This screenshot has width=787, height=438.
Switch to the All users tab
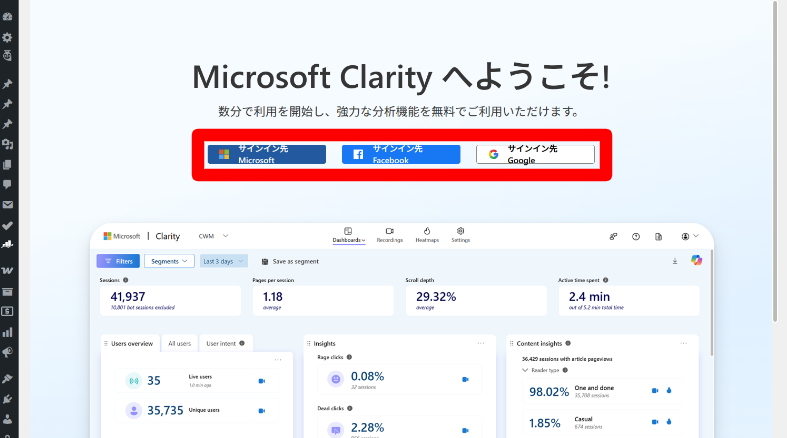coord(179,344)
